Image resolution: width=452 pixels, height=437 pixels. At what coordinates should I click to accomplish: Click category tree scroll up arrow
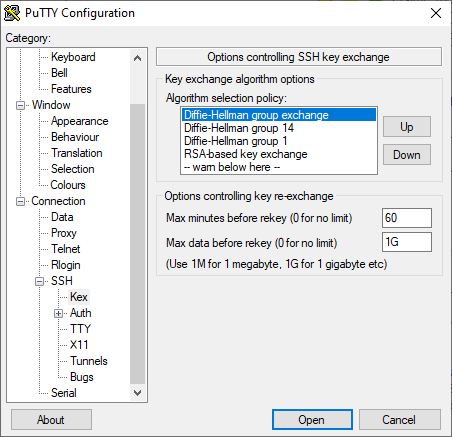point(137,59)
